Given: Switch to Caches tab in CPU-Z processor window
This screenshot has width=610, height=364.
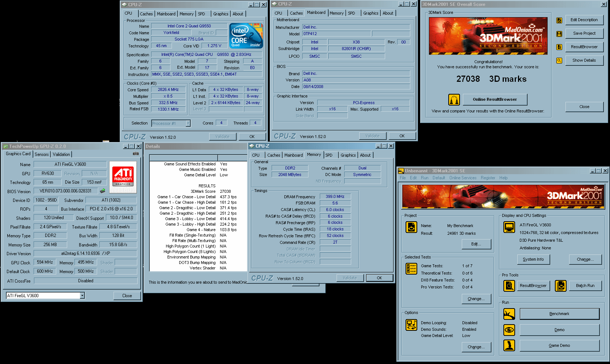Looking at the screenshot, I should pyautogui.click(x=146, y=14).
